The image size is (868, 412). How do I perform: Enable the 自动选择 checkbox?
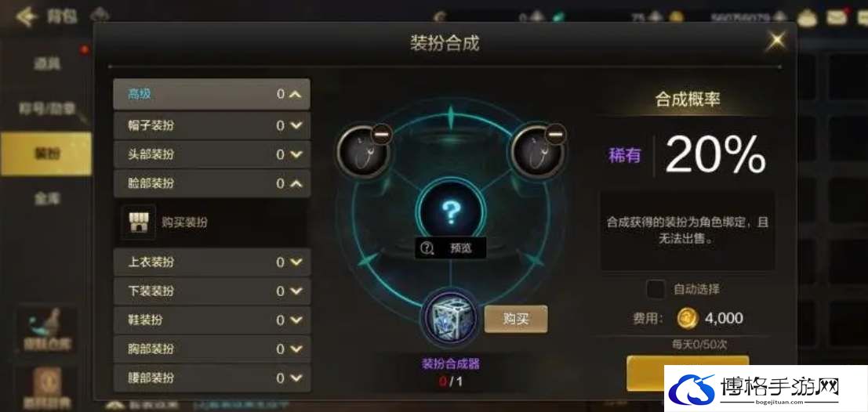[x=656, y=289]
